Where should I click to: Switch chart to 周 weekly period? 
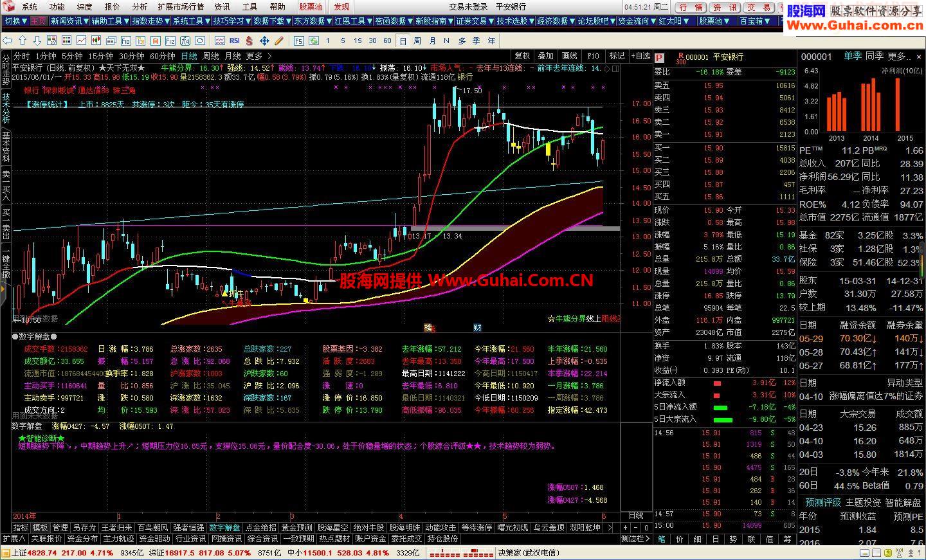(417, 41)
